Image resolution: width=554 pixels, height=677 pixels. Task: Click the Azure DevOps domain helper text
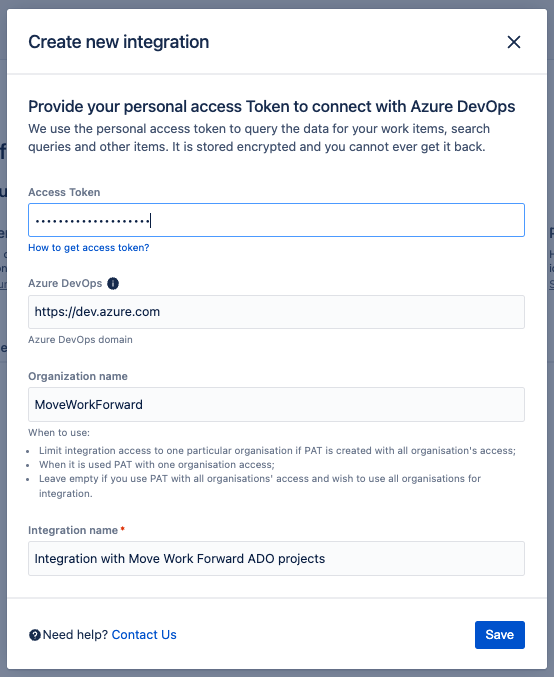[x=80, y=340]
